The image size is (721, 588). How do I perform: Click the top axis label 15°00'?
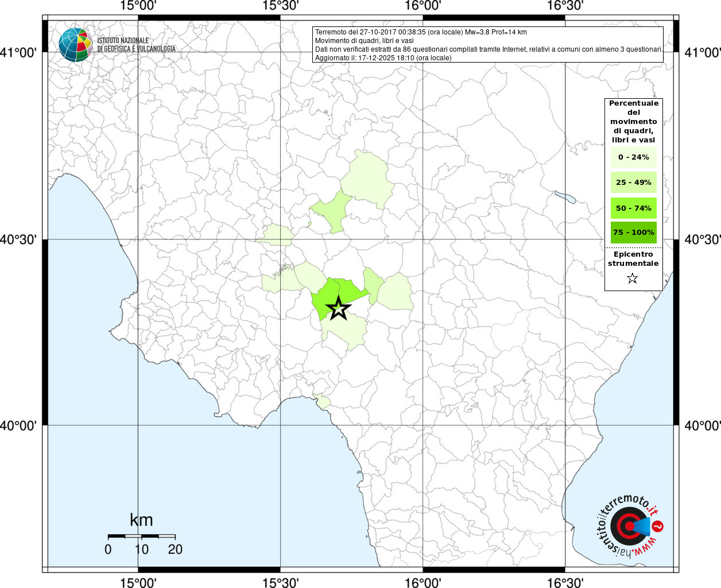click(138, 5)
